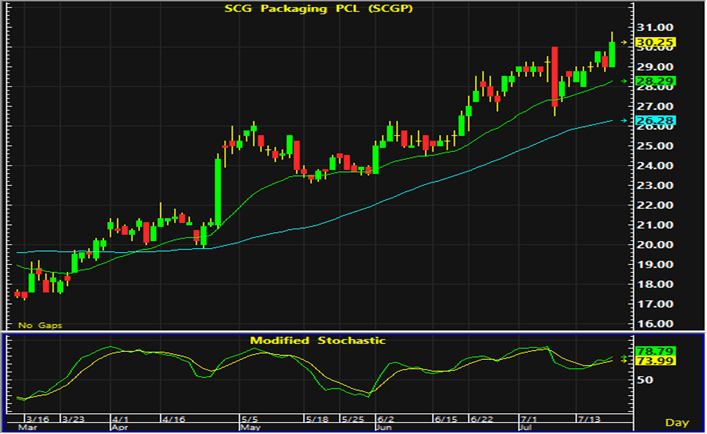The height and width of the screenshot is (434, 707).
Task: Click the tall green breakout candle in late April
Action: (x=218, y=192)
